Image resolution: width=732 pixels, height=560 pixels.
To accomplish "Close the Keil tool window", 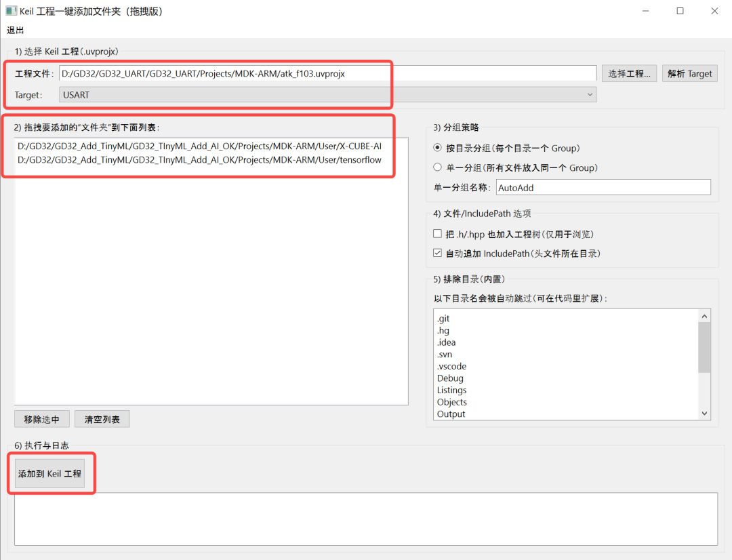I will [x=715, y=11].
